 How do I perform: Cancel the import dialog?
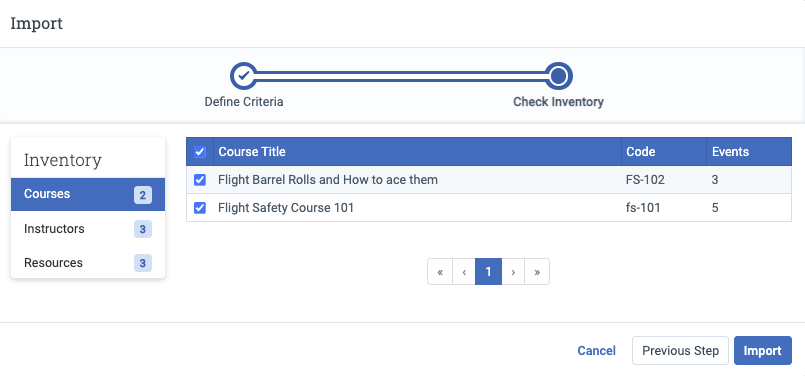coord(597,351)
